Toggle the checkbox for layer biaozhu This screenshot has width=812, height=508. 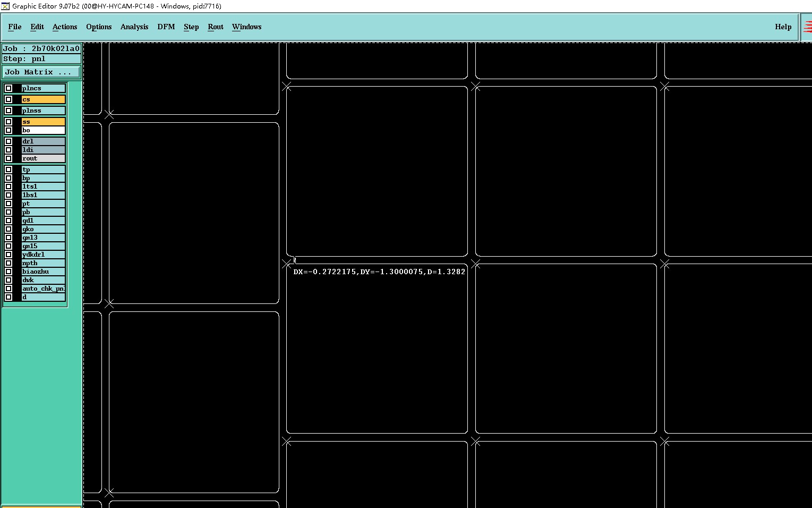click(8, 272)
